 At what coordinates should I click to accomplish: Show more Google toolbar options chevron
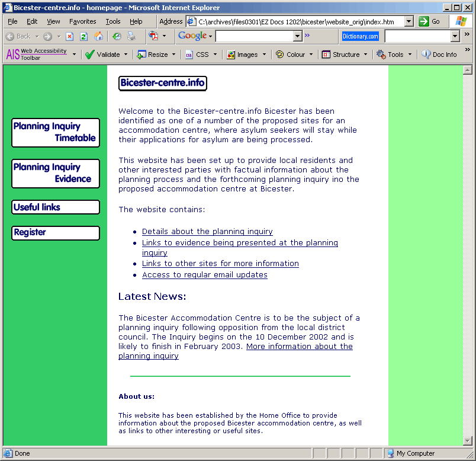click(x=307, y=35)
